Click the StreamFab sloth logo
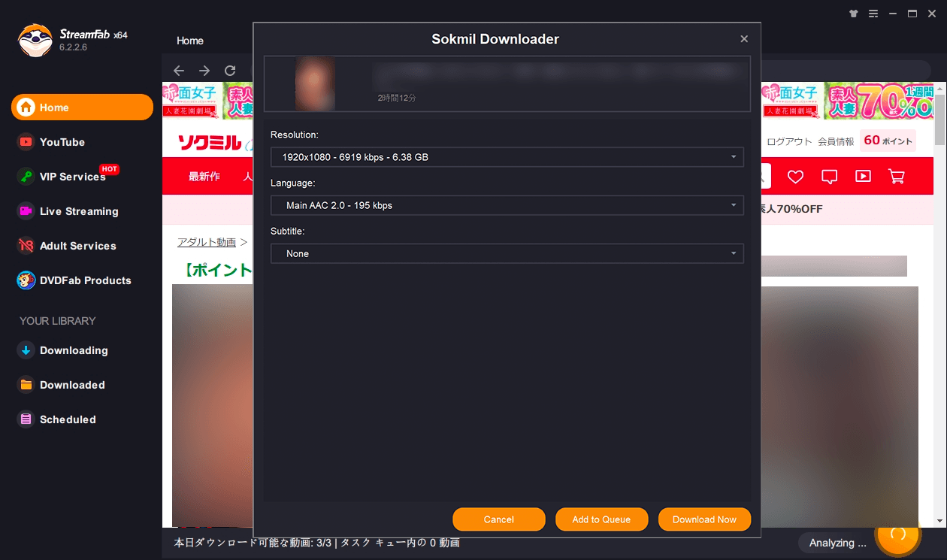 pos(35,40)
